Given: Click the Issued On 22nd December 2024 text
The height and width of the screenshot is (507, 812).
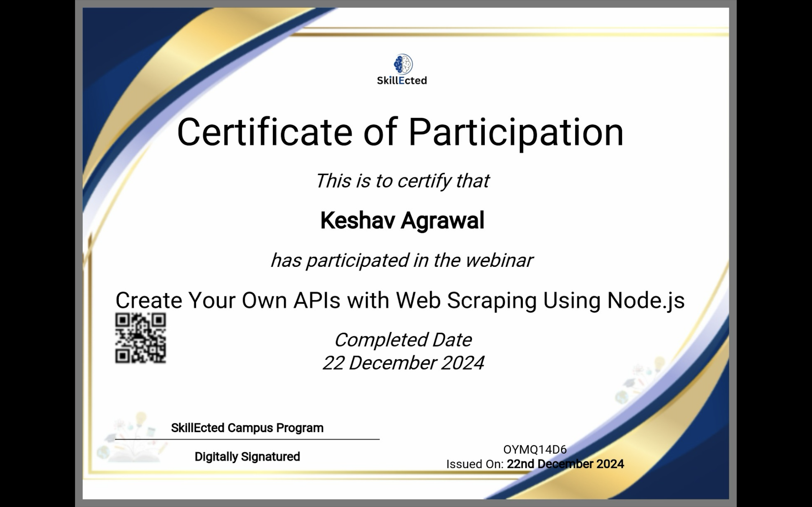Looking at the screenshot, I should pos(535,464).
